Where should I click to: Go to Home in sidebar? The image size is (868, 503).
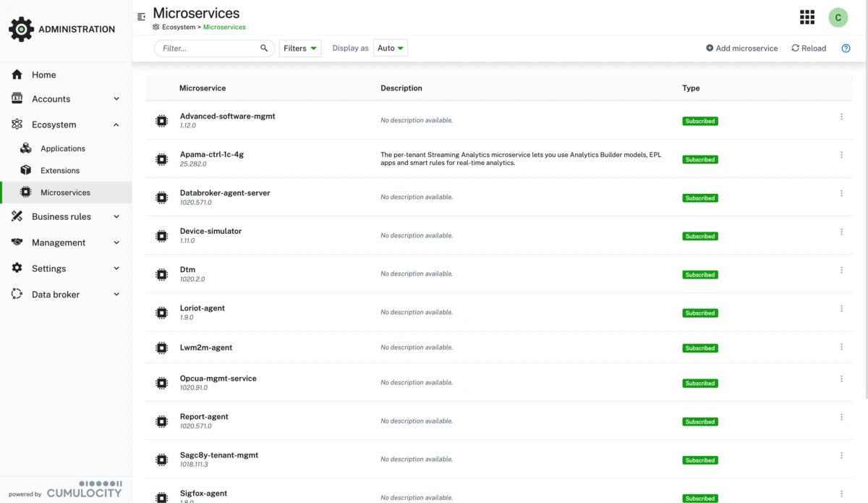(66, 75)
